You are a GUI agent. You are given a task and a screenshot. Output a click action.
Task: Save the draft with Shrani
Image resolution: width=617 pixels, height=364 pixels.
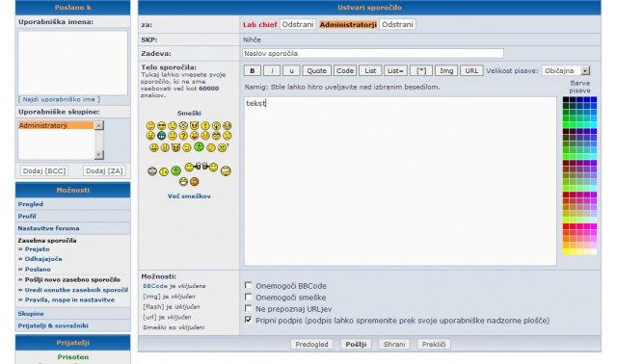(x=394, y=345)
